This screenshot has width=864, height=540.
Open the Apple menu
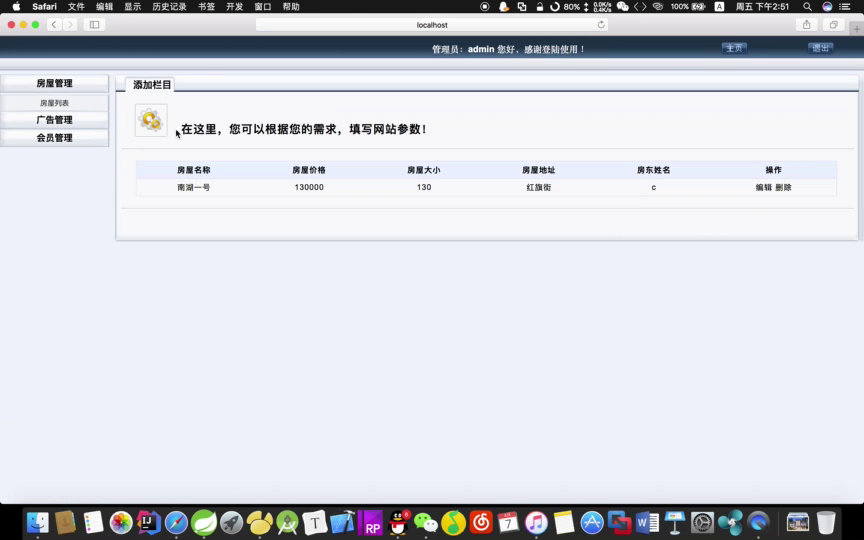16,7
